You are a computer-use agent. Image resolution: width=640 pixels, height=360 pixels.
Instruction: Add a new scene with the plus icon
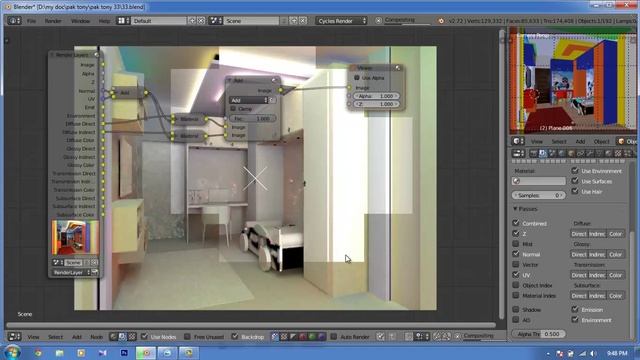tap(293, 20)
